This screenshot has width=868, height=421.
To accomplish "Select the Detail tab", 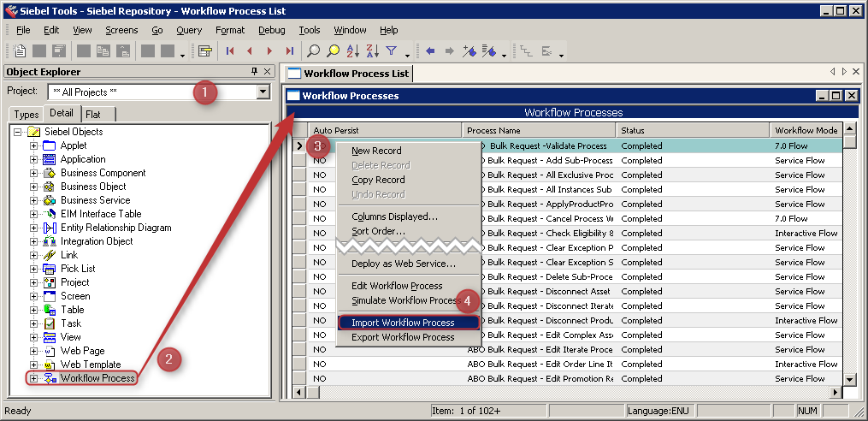I will 62,113.
